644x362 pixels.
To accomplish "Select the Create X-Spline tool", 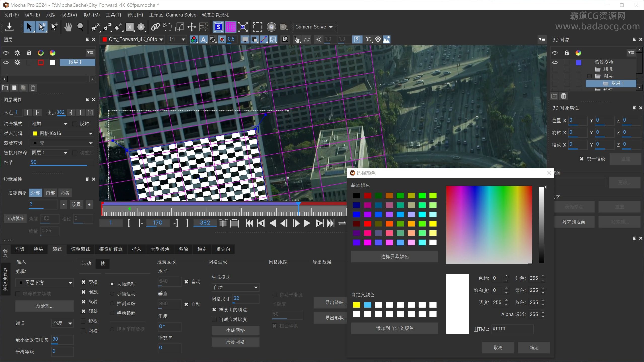I will (95, 27).
